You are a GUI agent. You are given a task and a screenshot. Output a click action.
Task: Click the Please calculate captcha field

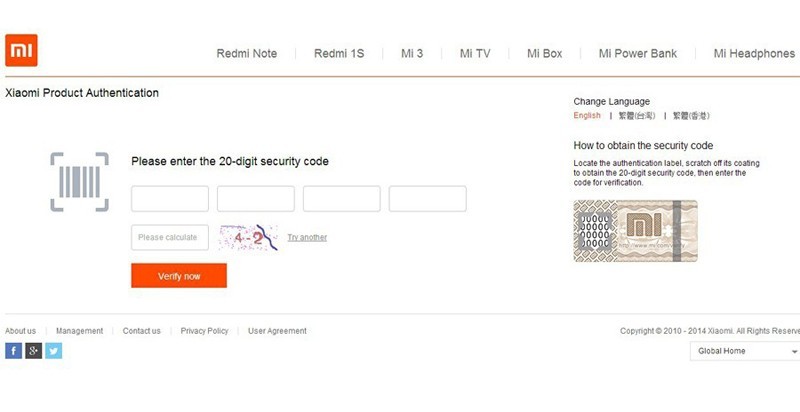click(x=170, y=238)
